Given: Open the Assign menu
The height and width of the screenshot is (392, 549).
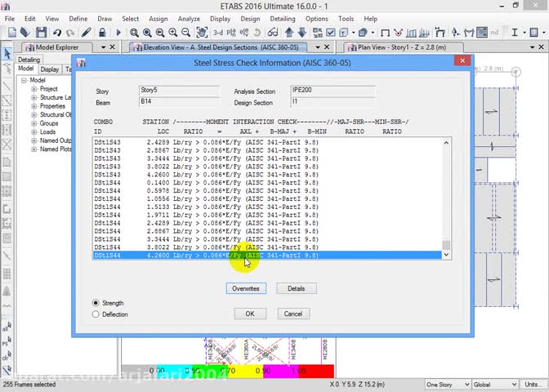Looking at the screenshot, I should 158,19.
